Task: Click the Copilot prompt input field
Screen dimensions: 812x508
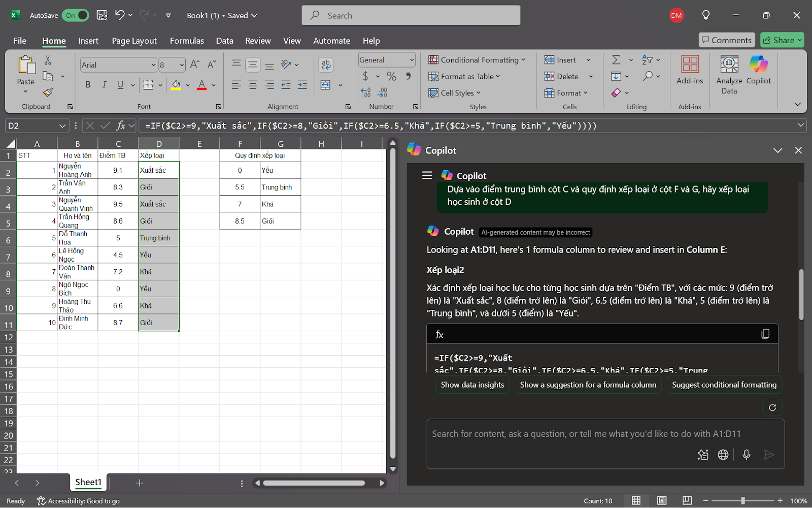Action: coord(586,434)
